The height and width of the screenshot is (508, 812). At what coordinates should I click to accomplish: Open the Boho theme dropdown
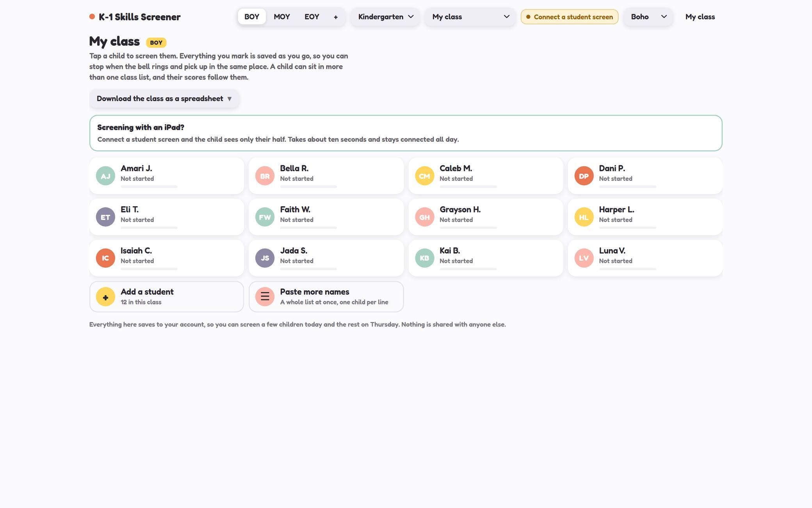click(x=648, y=17)
